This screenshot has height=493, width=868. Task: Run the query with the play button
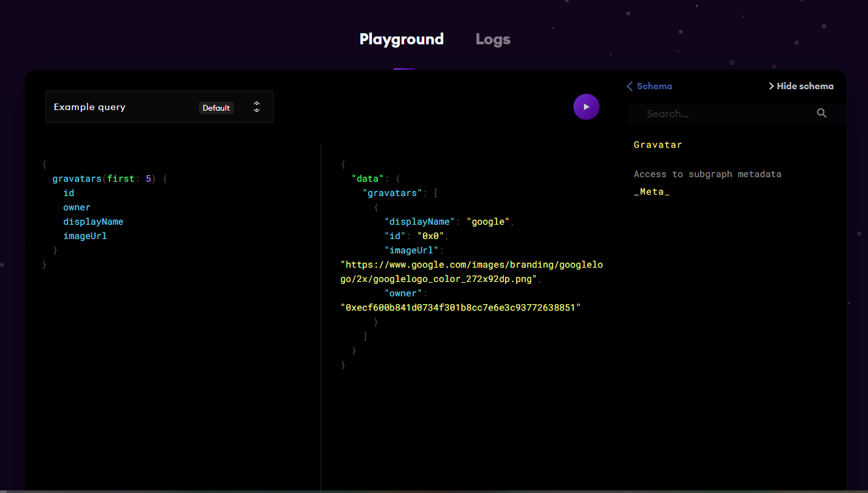pyautogui.click(x=586, y=107)
